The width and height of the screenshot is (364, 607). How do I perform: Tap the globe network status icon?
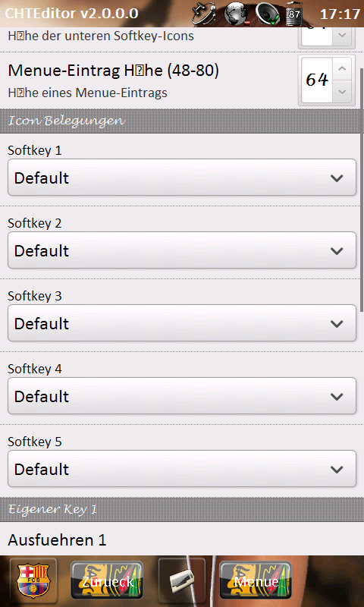tap(236, 14)
